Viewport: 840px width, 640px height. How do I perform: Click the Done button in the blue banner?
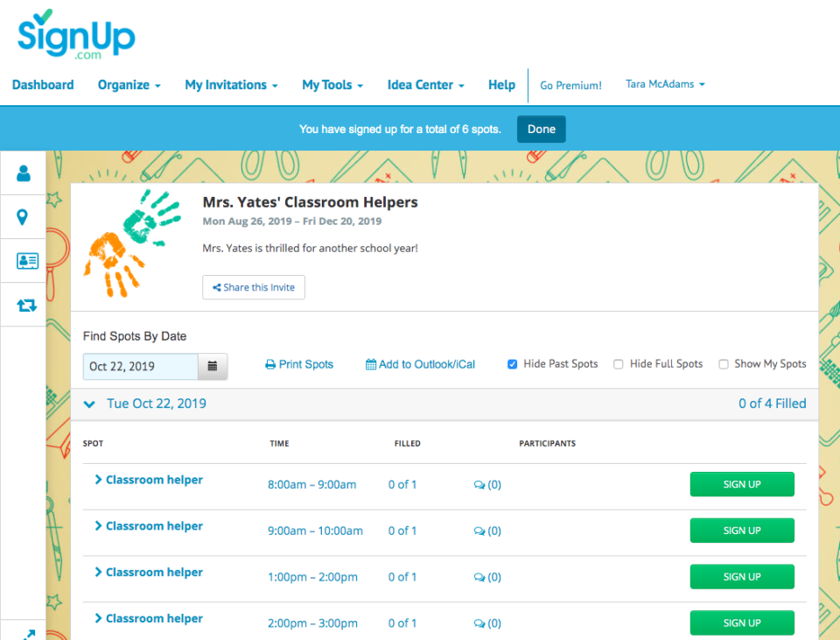pos(541,128)
